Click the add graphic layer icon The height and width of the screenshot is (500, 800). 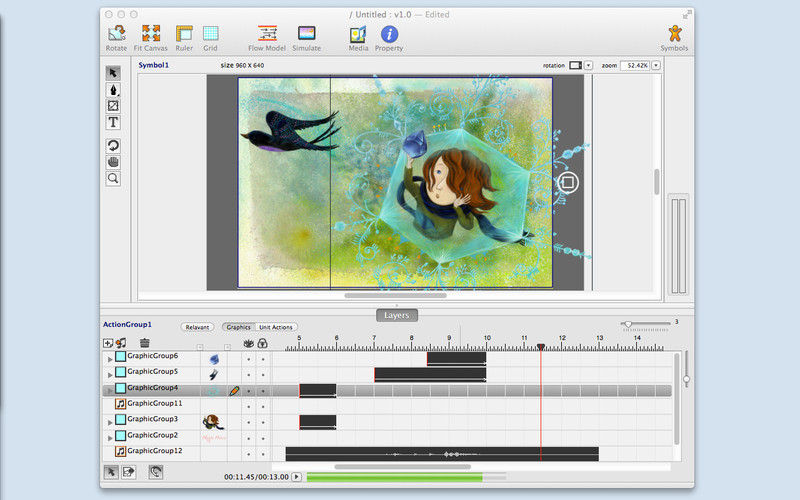[x=108, y=343]
